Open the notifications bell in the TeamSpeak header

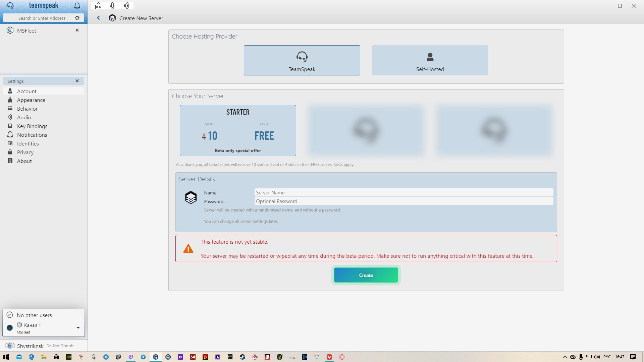pyautogui.click(x=77, y=6)
